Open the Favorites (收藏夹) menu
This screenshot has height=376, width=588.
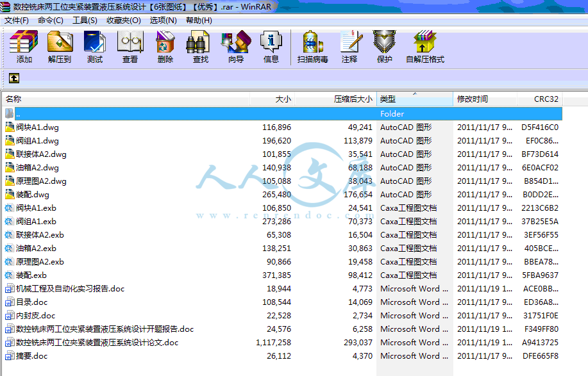pos(123,20)
